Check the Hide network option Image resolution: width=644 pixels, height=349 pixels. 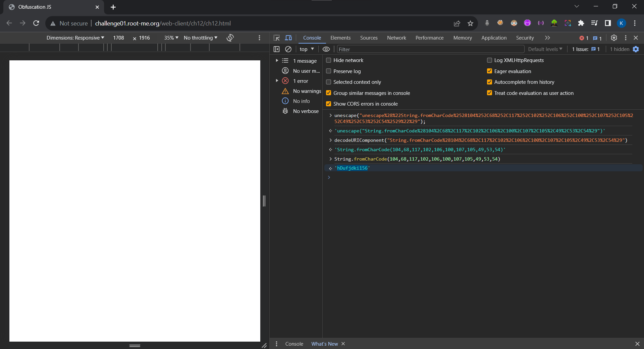click(x=329, y=60)
